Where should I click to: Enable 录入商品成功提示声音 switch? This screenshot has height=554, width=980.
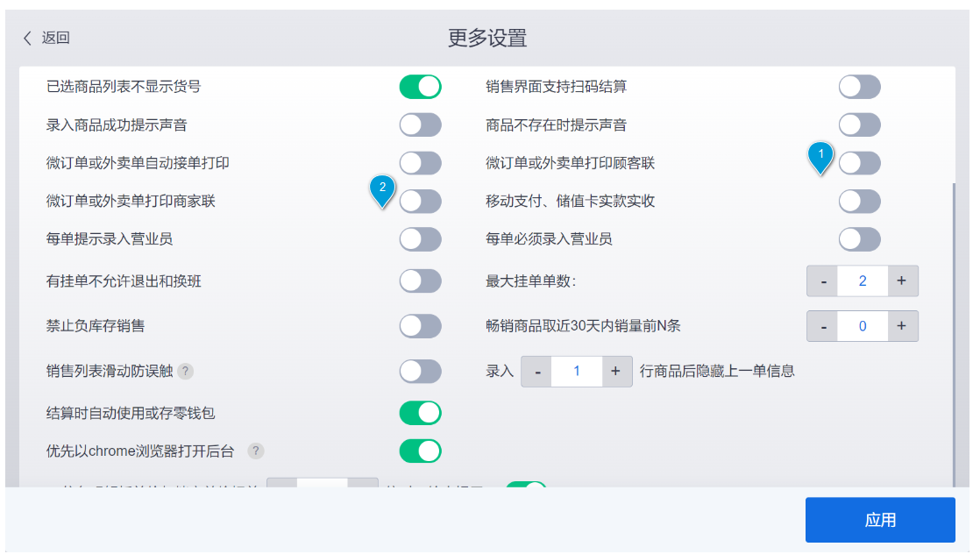coord(421,125)
